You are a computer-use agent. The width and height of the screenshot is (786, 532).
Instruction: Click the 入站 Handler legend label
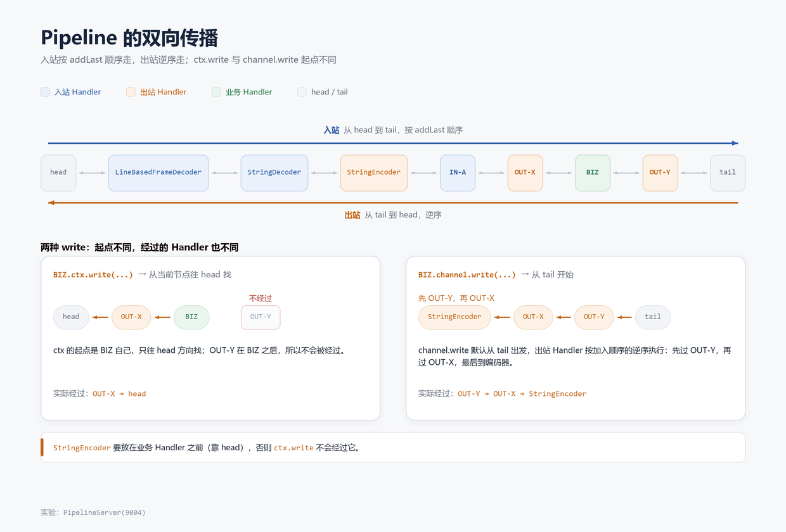pos(77,92)
